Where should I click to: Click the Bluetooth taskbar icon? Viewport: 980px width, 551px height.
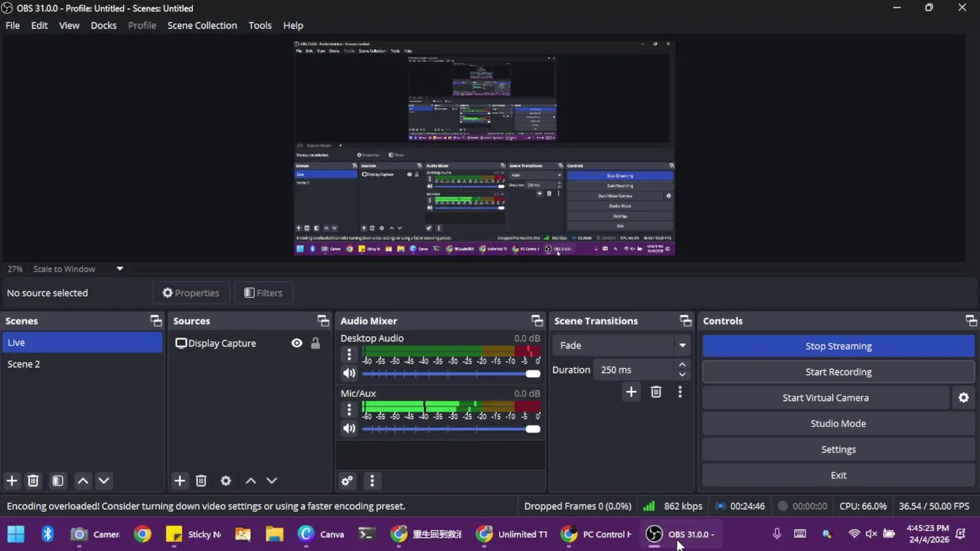coord(47,534)
